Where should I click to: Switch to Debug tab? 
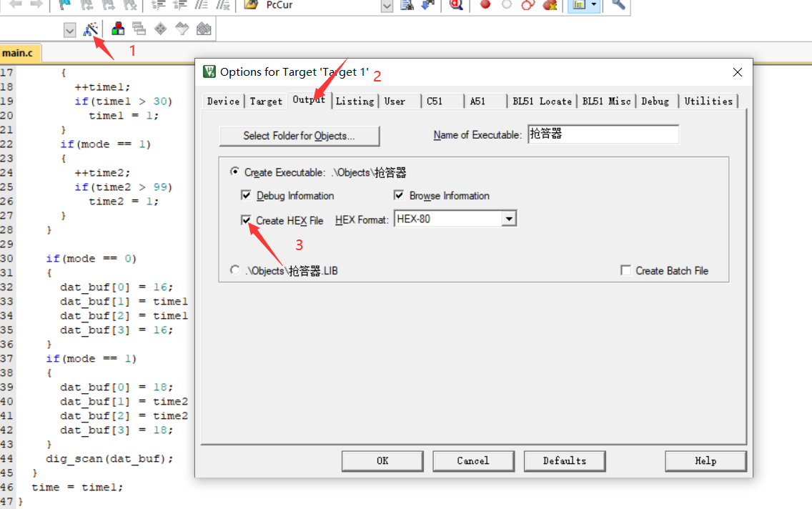click(655, 101)
